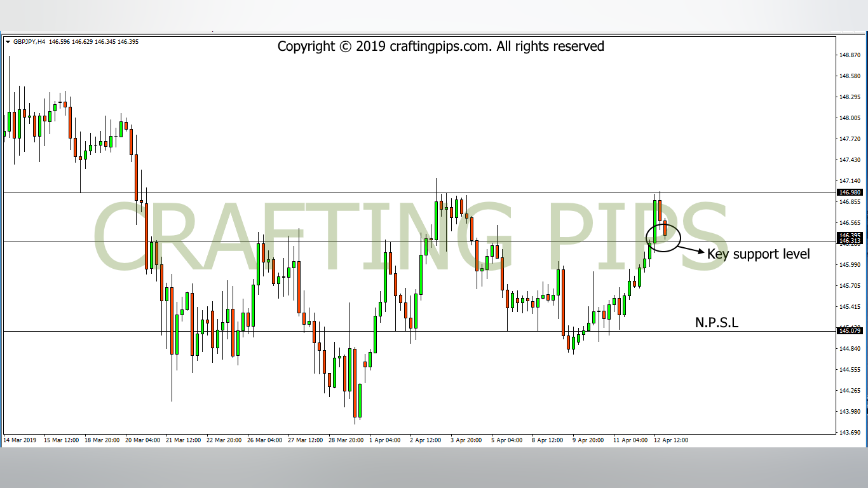Click the 148.870 price scale value
The image size is (868, 488).
pos(850,55)
